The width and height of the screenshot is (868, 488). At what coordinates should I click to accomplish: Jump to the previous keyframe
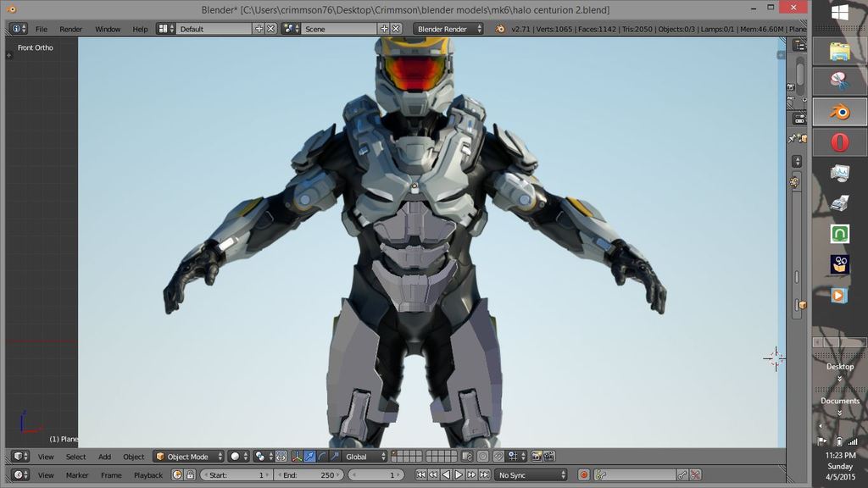(x=433, y=474)
